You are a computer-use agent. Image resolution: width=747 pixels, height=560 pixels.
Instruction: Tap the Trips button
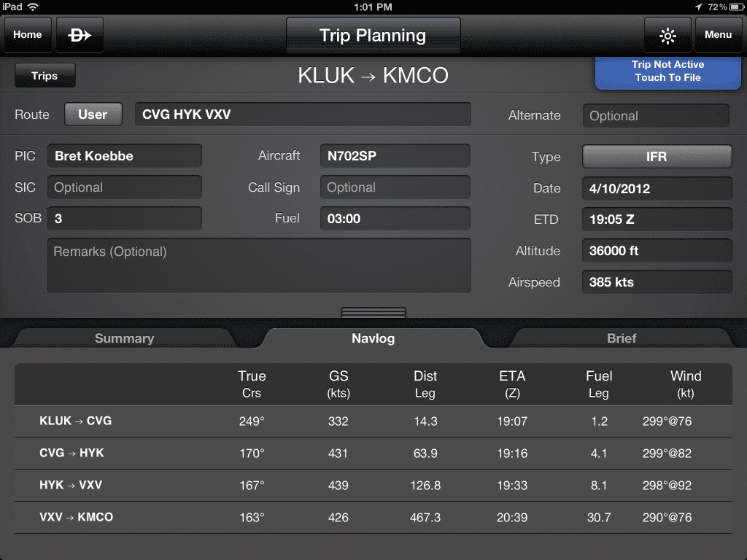click(x=44, y=75)
